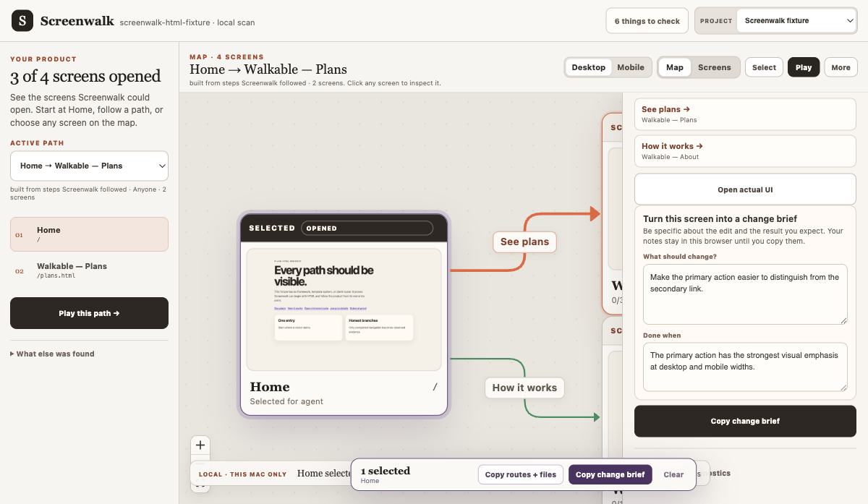868x504 pixels.
Task: Click the Done when text area
Action: (745, 367)
